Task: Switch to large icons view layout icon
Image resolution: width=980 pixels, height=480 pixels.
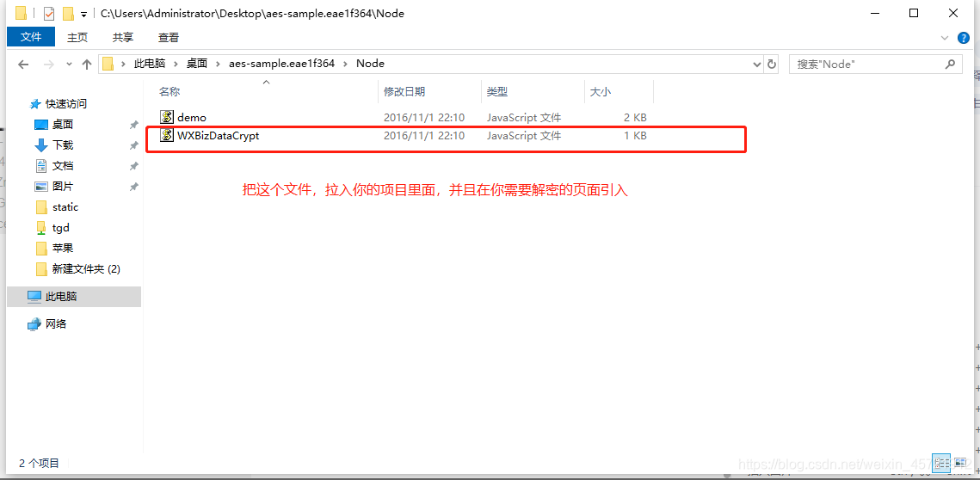Action: [960, 463]
